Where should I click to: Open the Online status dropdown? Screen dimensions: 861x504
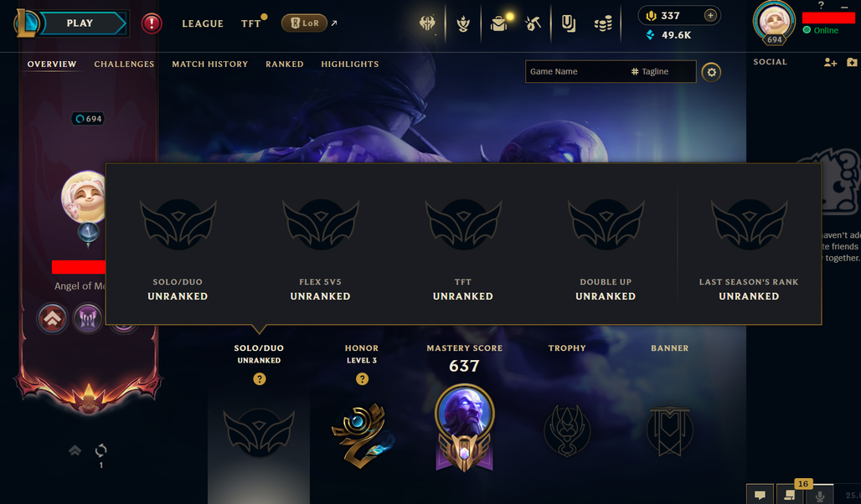point(821,30)
